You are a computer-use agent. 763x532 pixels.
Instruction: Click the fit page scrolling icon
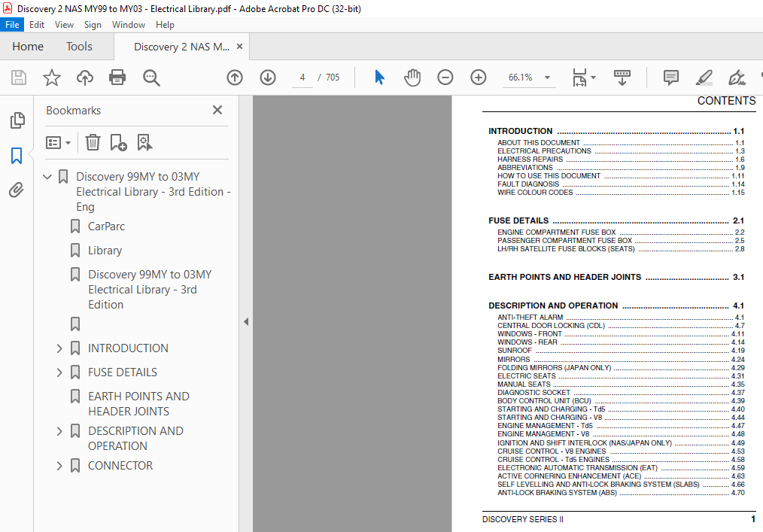(579, 78)
